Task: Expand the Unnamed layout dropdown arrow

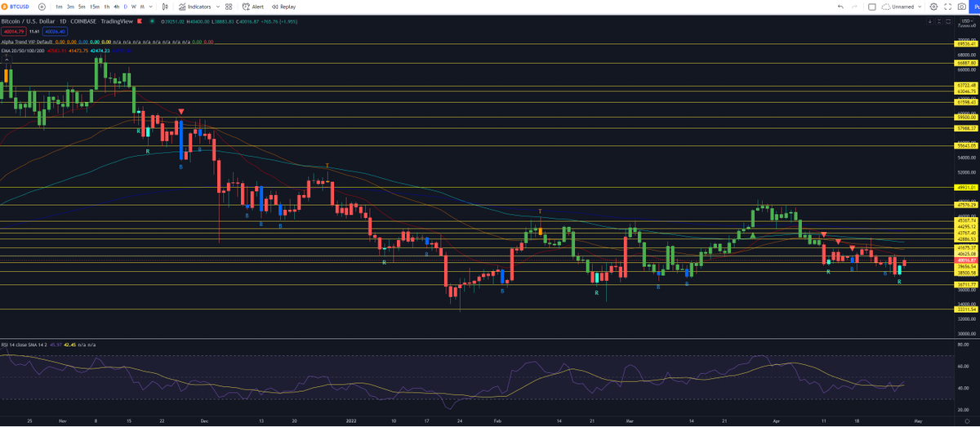Action: point(921,7)
